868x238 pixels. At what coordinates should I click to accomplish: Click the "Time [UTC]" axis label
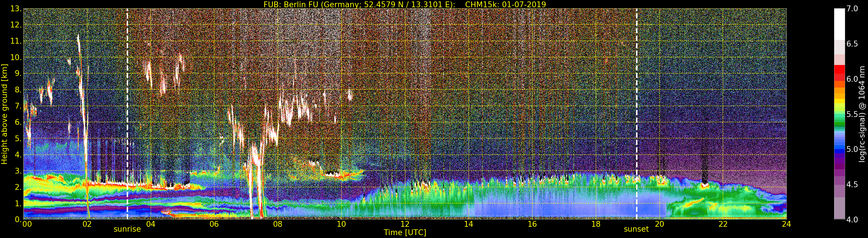[x=405, y=232]
